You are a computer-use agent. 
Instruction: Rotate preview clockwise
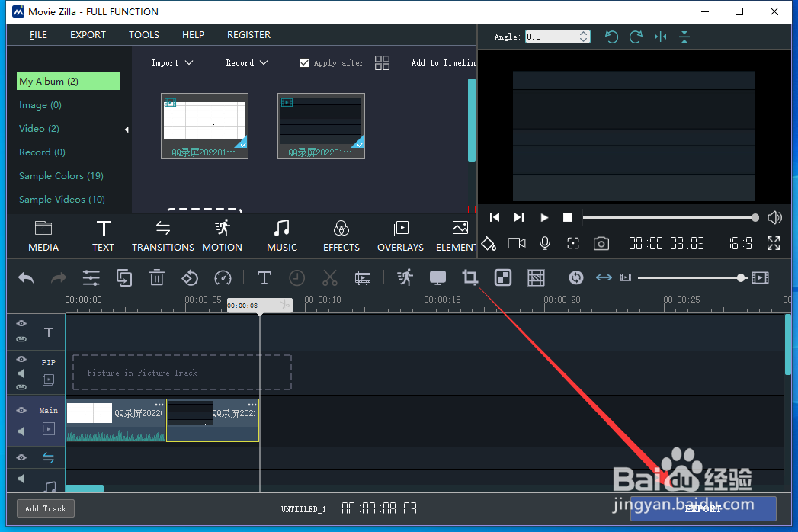click(636, 37)
